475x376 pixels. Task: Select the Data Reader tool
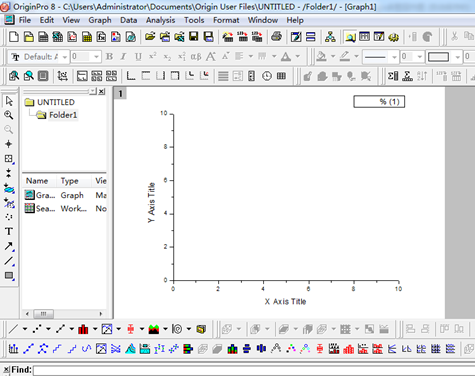[x=9, y=158]
